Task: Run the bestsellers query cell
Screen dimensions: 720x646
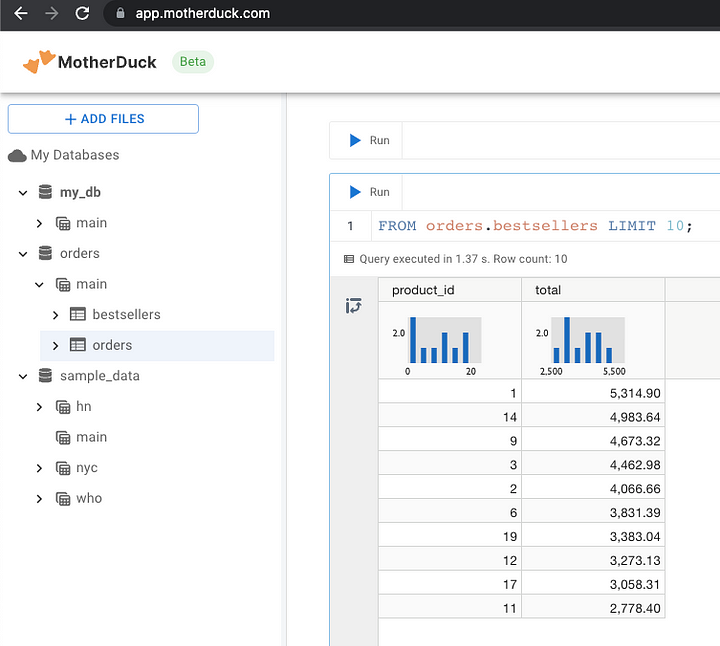Action: (x=367, y=192)
